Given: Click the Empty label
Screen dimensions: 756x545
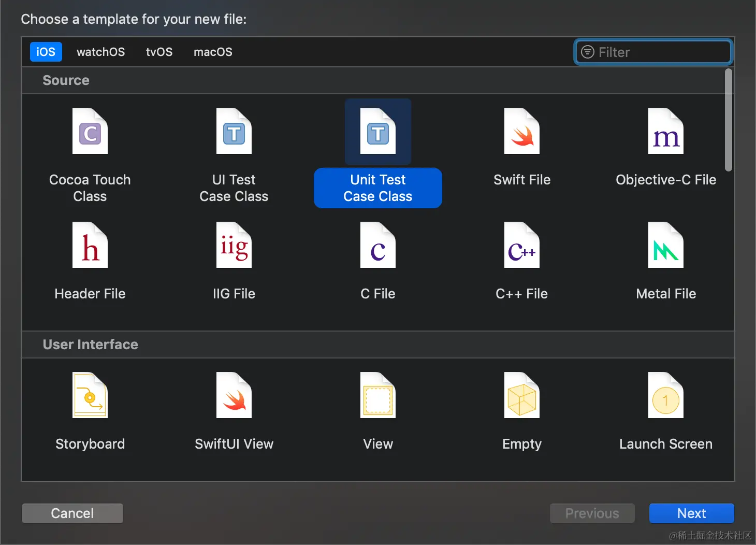Looking at the screenshot, I should click(x=522, y=444).
